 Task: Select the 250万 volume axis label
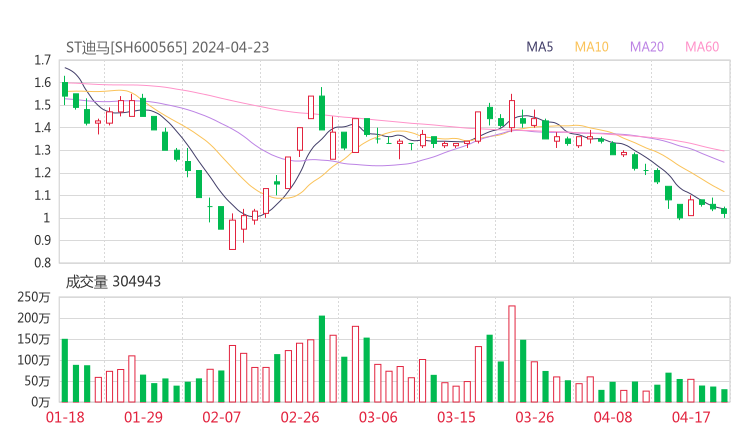[34, 297]
